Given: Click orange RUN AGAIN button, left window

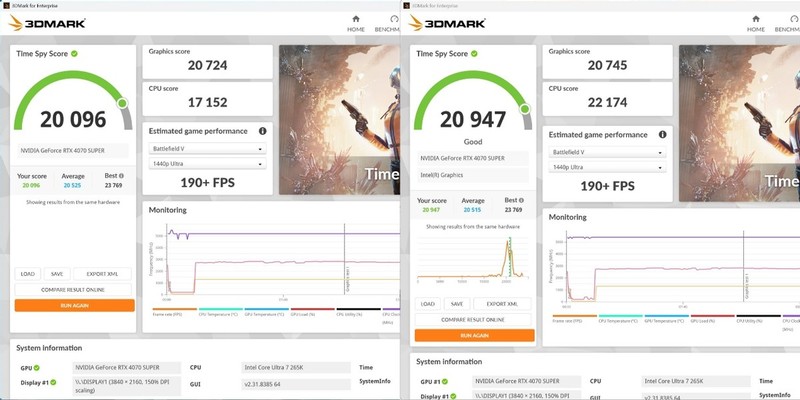Looking at the screenshot, I should 74,306.
